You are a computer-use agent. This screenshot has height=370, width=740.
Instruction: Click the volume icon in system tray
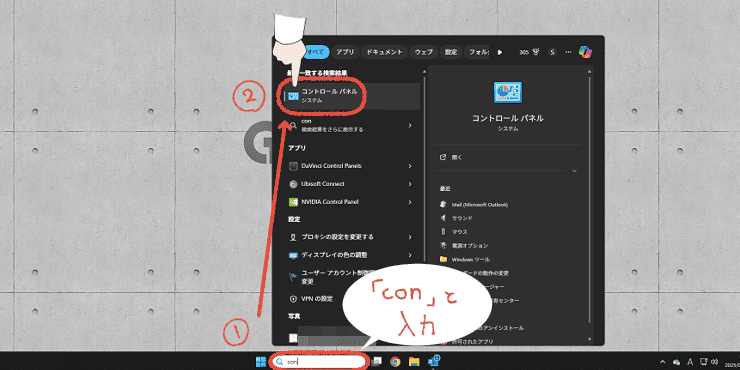tap(714, 362)
